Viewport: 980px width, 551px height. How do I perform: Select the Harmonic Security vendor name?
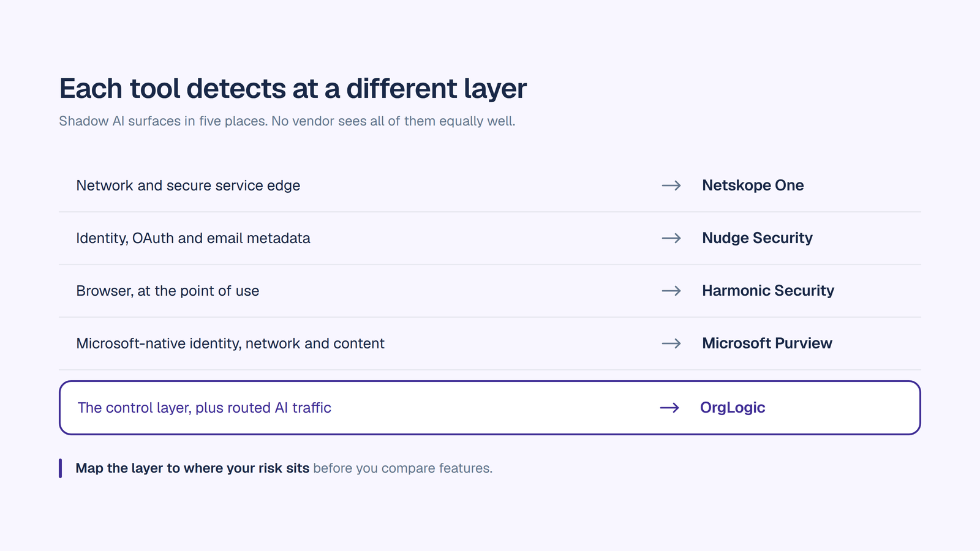(x=768, y=291)
